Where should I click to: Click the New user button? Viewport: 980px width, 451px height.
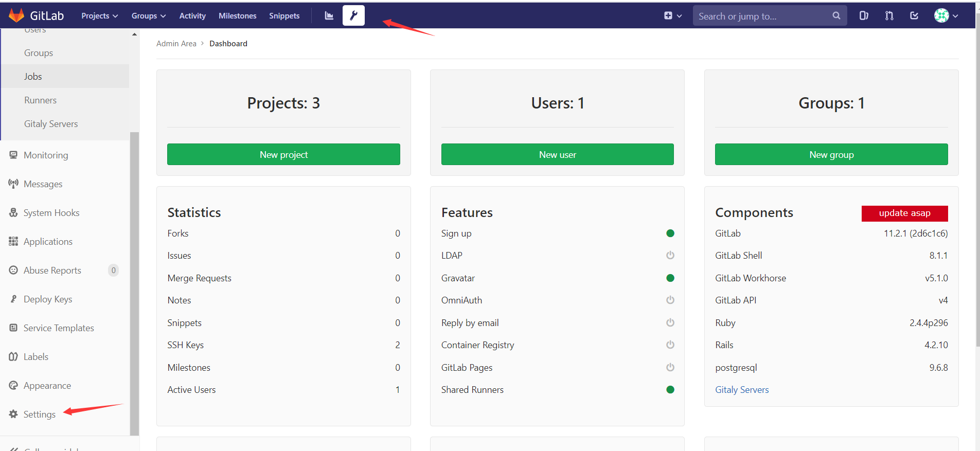(x=558, y=154)
